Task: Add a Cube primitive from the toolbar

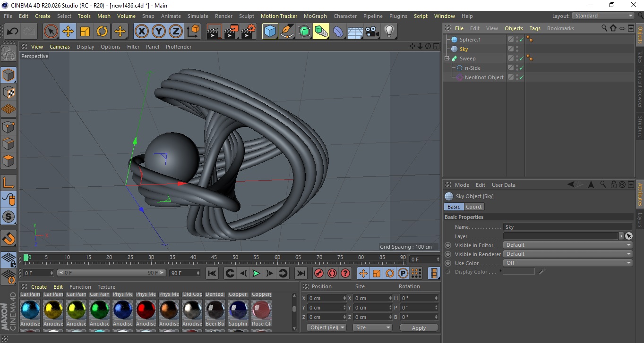Action: (270, 32)
